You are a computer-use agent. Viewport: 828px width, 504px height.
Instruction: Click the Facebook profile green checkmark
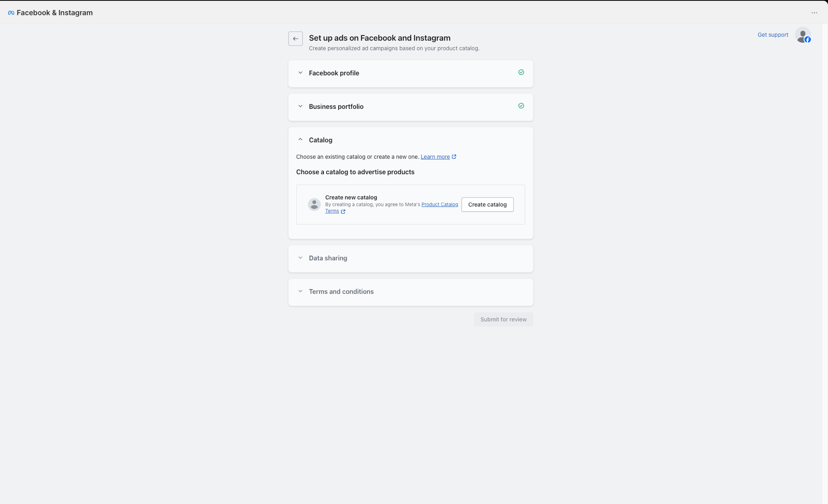pos(521,72)
